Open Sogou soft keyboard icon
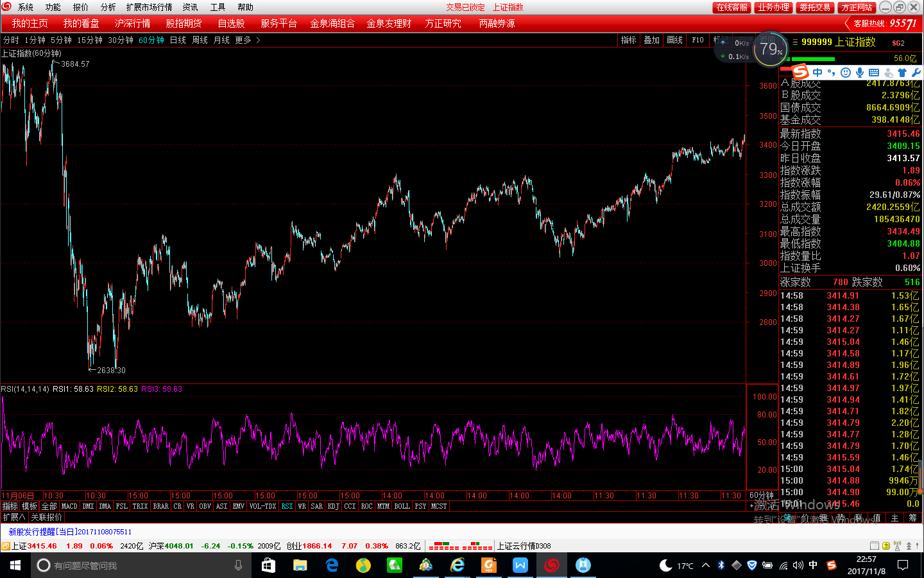The width and height of the screenshot is (924, 578). (x=874, y=73)
